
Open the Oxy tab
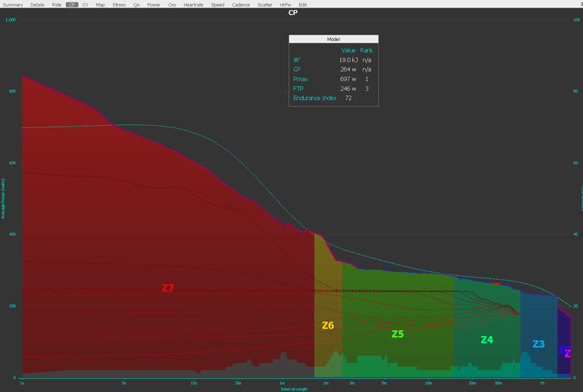coord(172,5)
